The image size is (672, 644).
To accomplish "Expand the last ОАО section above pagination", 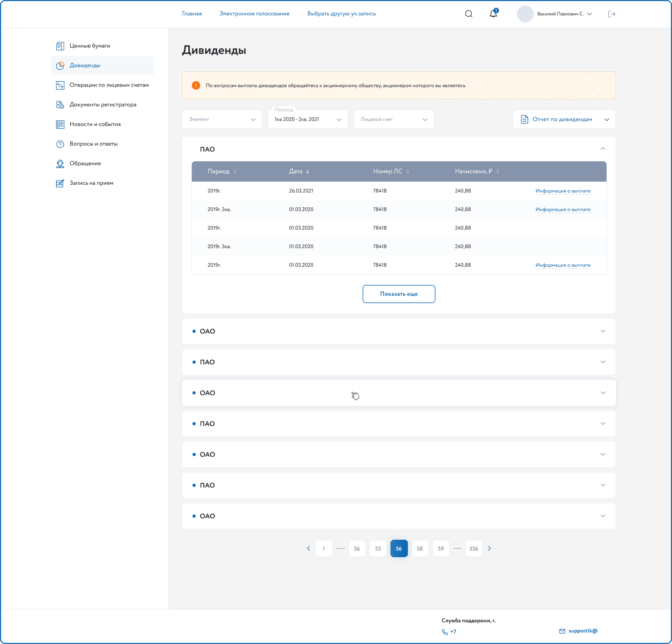I will (399, 516).
